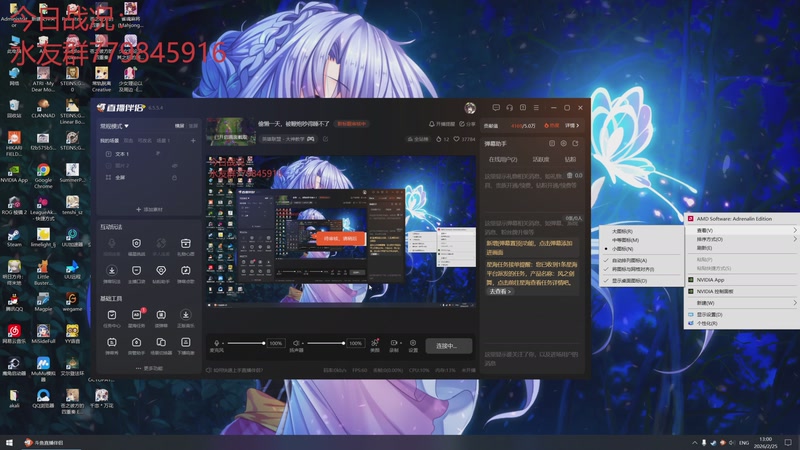The image size is (800, 450).
Task: Open the 星海任务 tool with red badge
Action: [x=136, y=315]
